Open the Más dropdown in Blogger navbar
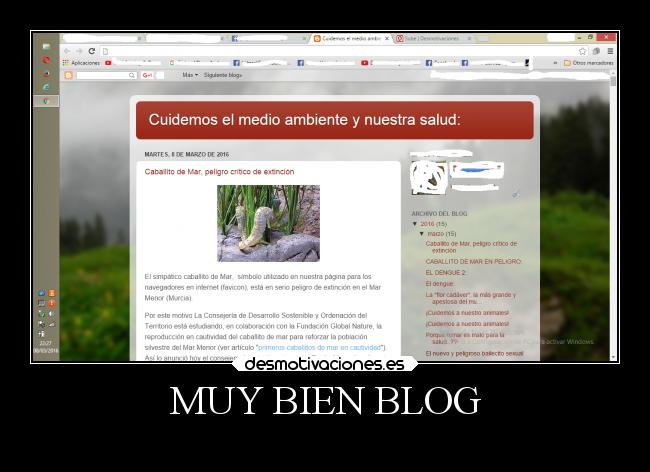Viewport: 650px width, 472px height. pos(190,75)
